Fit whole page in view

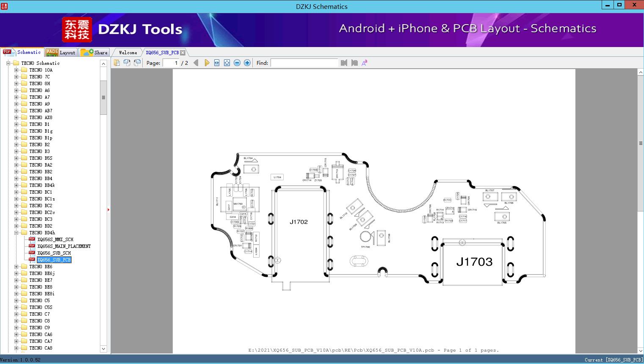[x=227, y=63]
